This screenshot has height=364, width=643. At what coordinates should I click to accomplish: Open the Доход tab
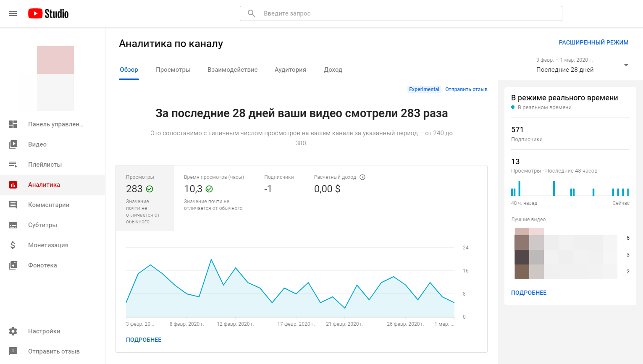333,70
